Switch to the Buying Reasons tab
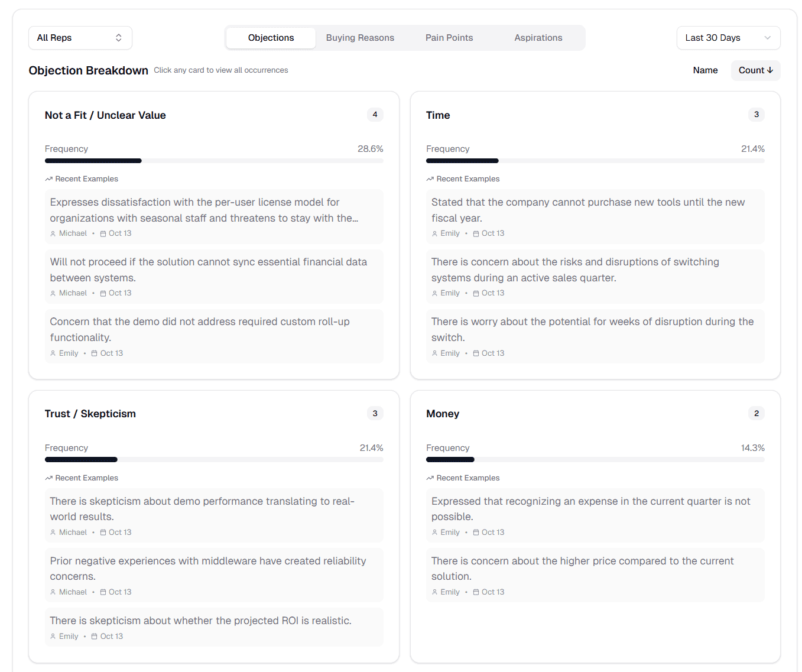The width and height of the screenshot is (802, 672). pyautogui.click(x=360, y=38)
